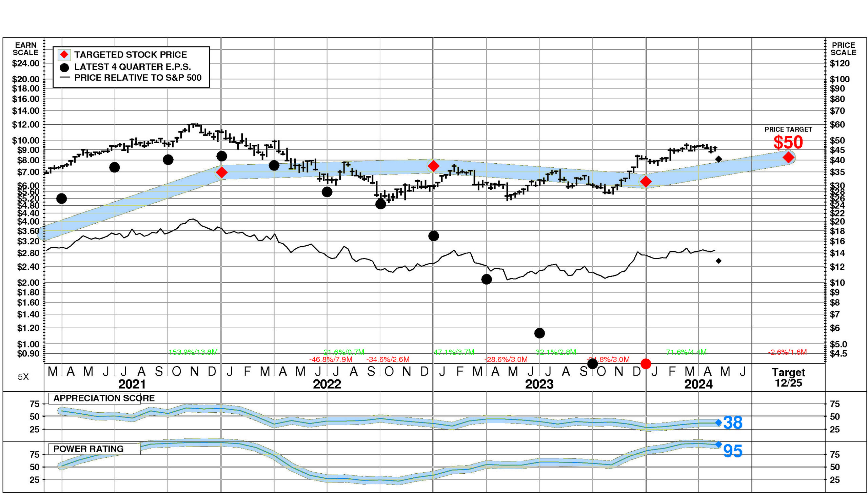Viewport: 868px width, 495px height.
Task: Click blue diamond next to appreciation score 38
Action: tap(718, 422)
